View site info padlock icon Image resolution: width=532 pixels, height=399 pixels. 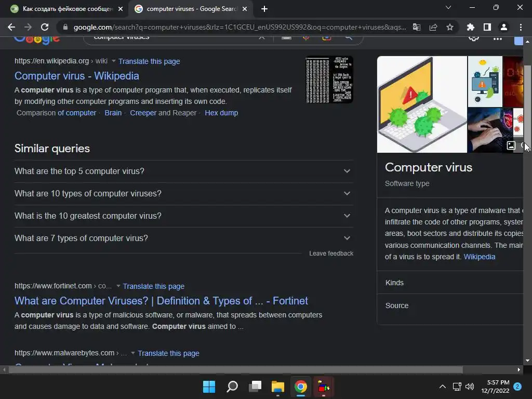pos(65,27)
